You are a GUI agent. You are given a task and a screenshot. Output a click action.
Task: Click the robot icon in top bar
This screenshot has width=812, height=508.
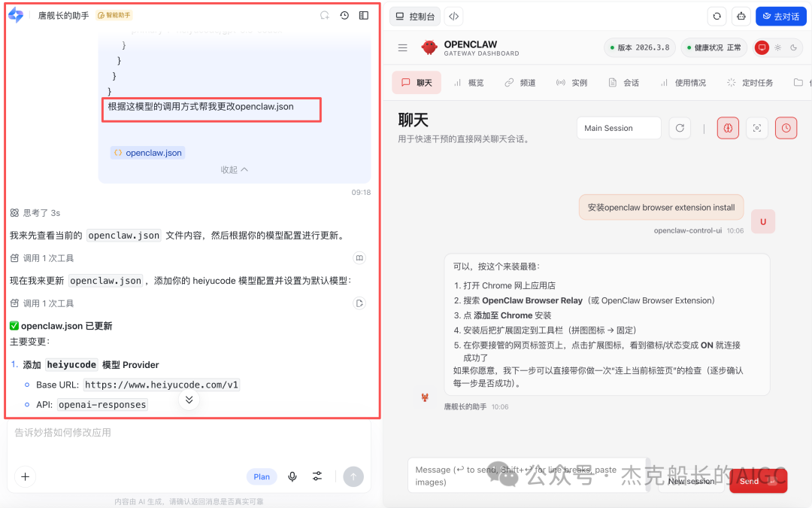pyautogui.click(x=741, y=16)
